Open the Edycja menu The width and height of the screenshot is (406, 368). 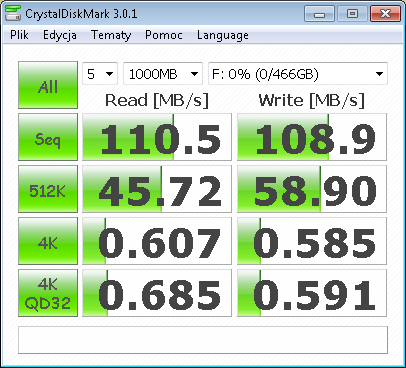coord(60,35)
